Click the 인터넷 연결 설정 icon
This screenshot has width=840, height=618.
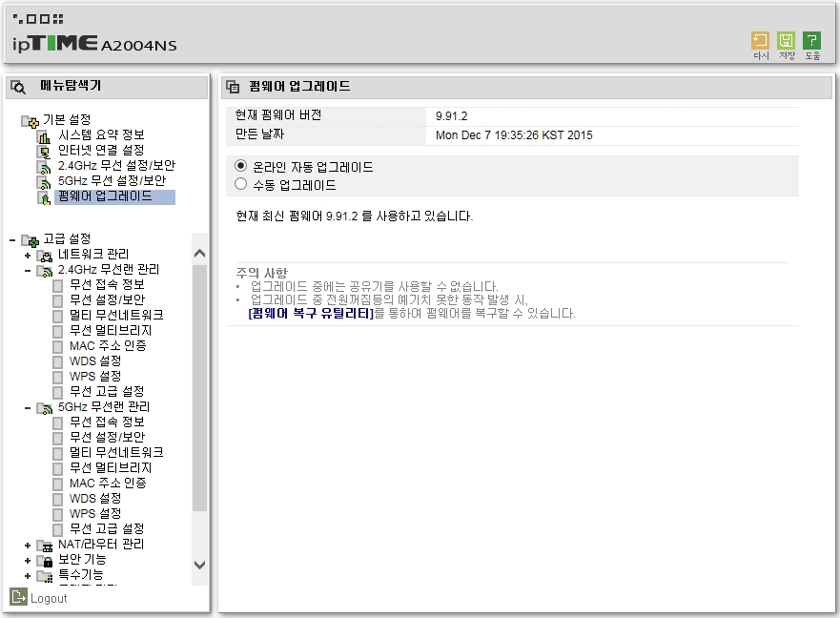click(44, 153)
